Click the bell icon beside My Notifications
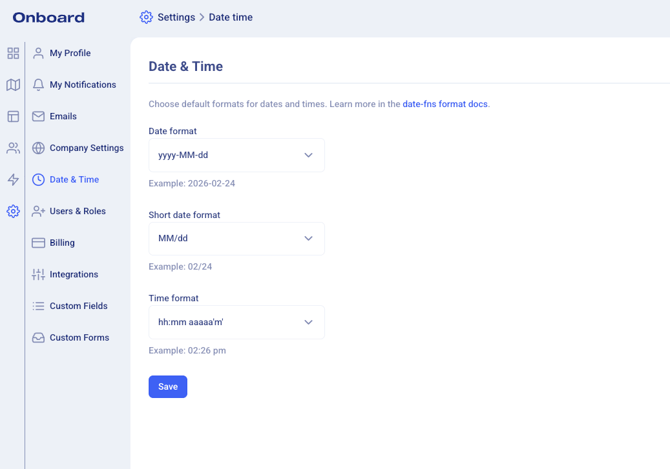670x469 pixels. 38,85
